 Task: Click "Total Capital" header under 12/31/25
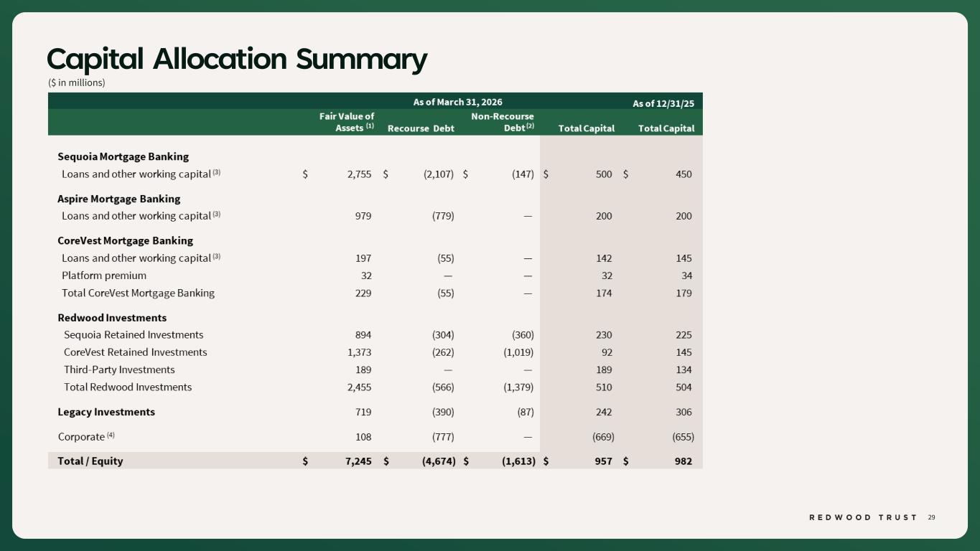click(666, 128)
